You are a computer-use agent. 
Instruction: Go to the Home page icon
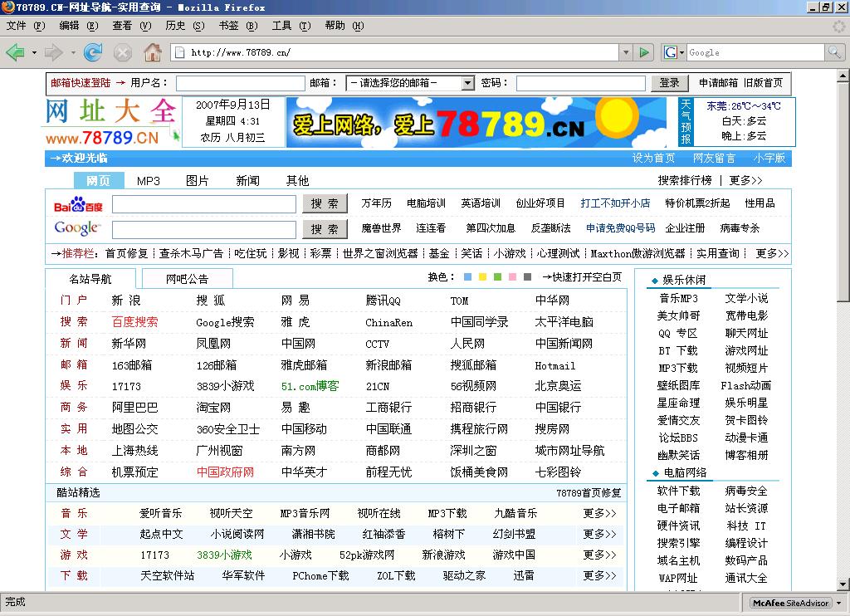pos(153,52)
